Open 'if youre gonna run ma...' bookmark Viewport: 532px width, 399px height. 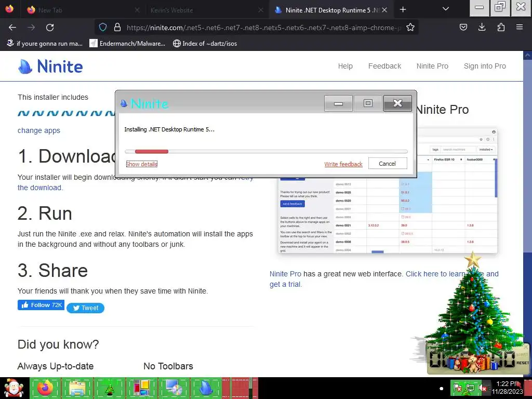click(45, 44)
